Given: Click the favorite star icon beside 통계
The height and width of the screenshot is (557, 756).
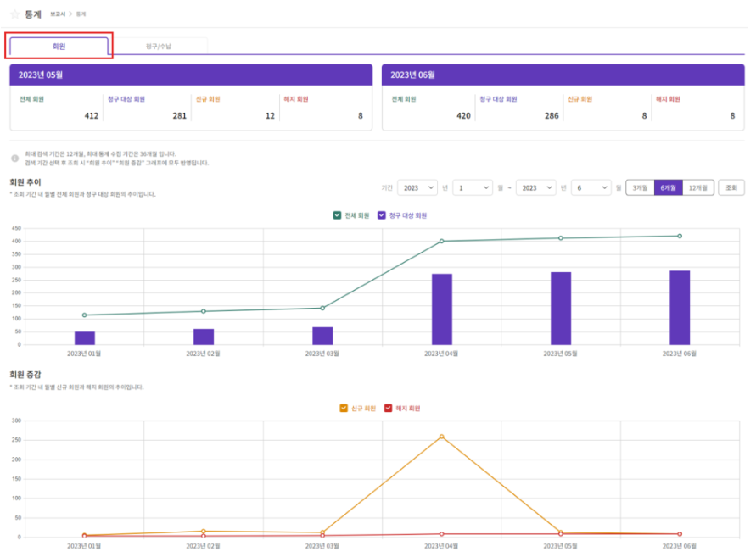Looking at the screenshot, I should coord(15,14).
